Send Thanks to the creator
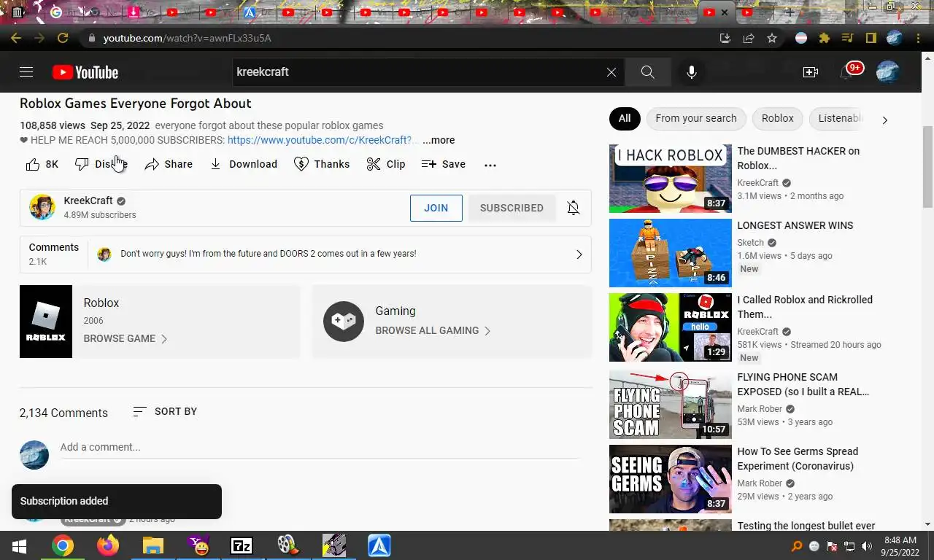 tap(322, 164)
